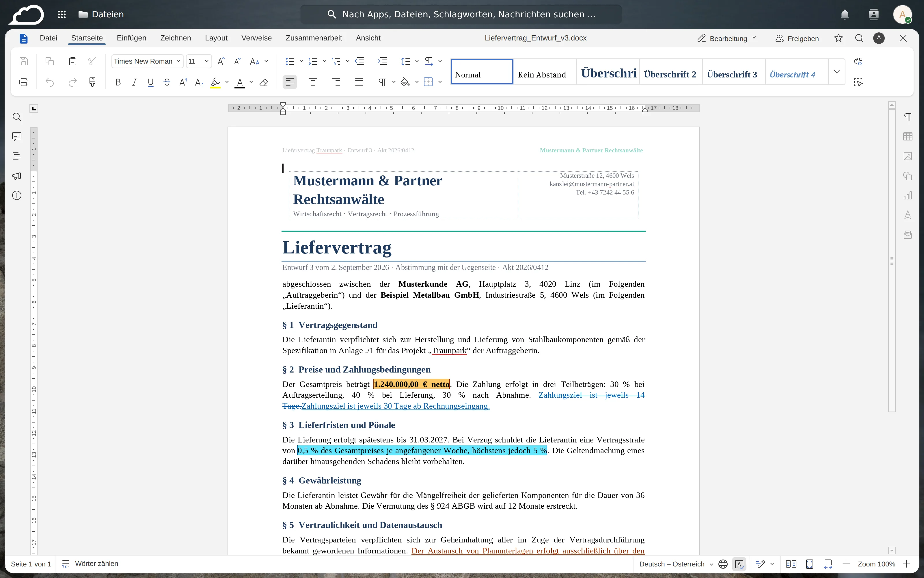Click the yellow highlight color button
The image size is (924, 578).
tap(215, 82)
